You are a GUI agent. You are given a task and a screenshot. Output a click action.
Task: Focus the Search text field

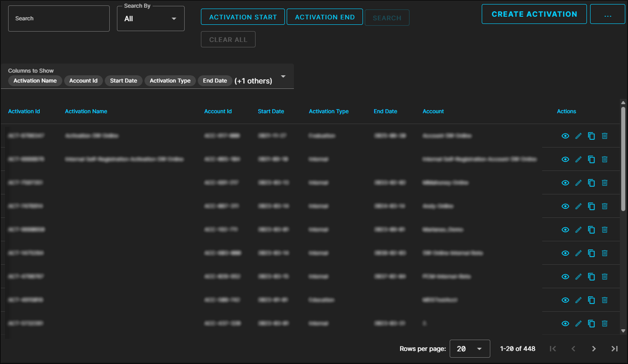[59, 18]
